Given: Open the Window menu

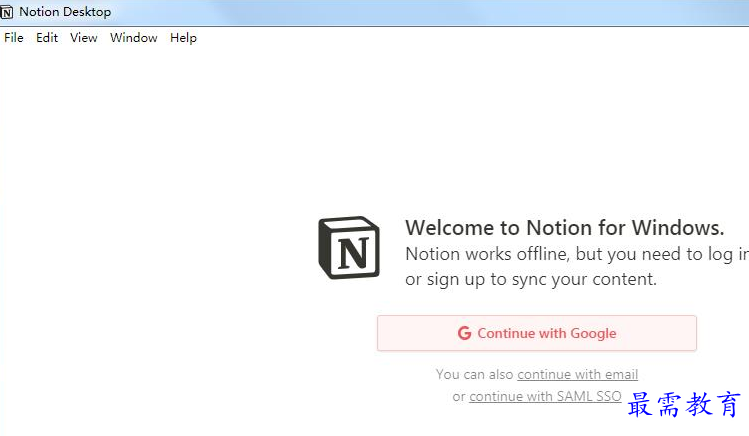Looking at the screenshot, I should [x=134, y=38].
